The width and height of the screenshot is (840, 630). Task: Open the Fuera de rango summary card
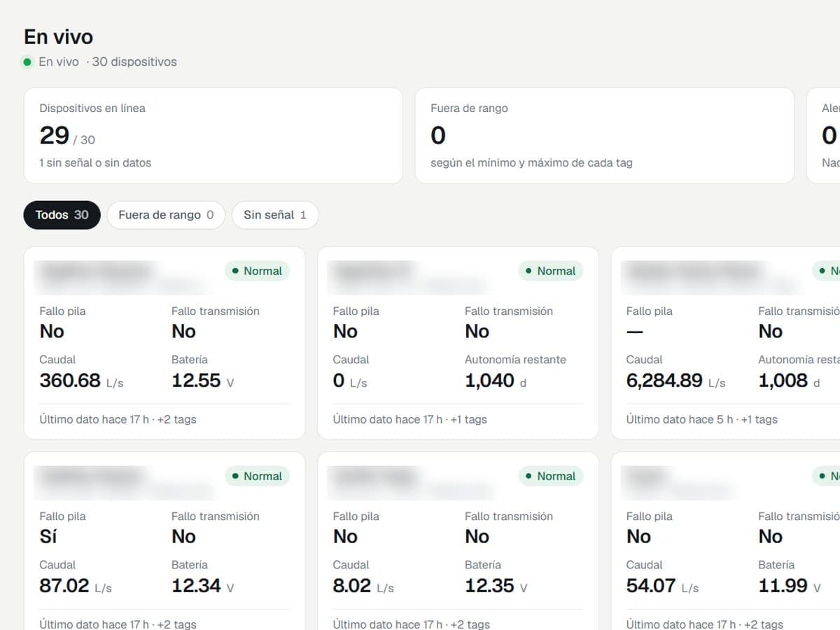[x=605, y=136]
